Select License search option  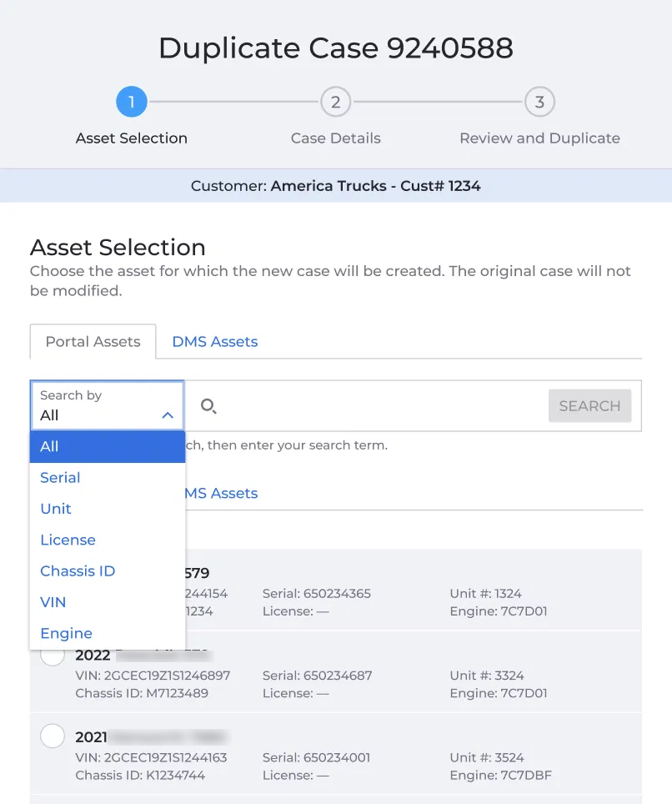(108, 540)
